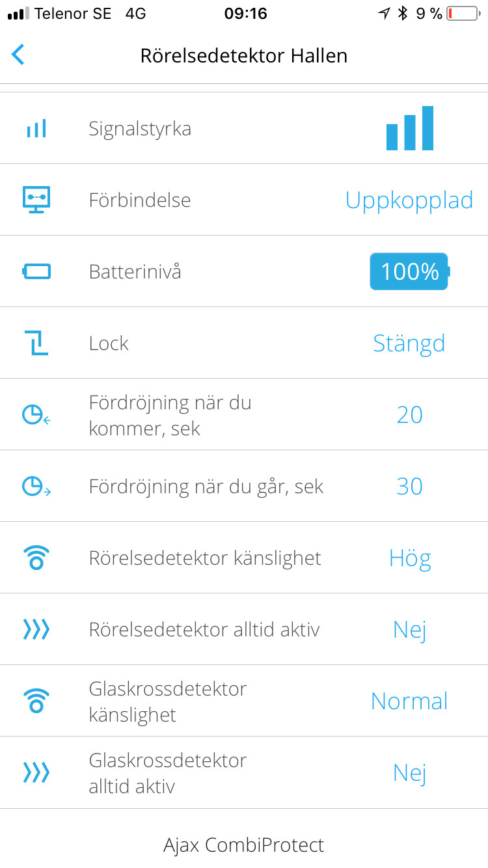Go back using the top-left arrow
This screenshot has height=868, width=488.
point(18,55)
